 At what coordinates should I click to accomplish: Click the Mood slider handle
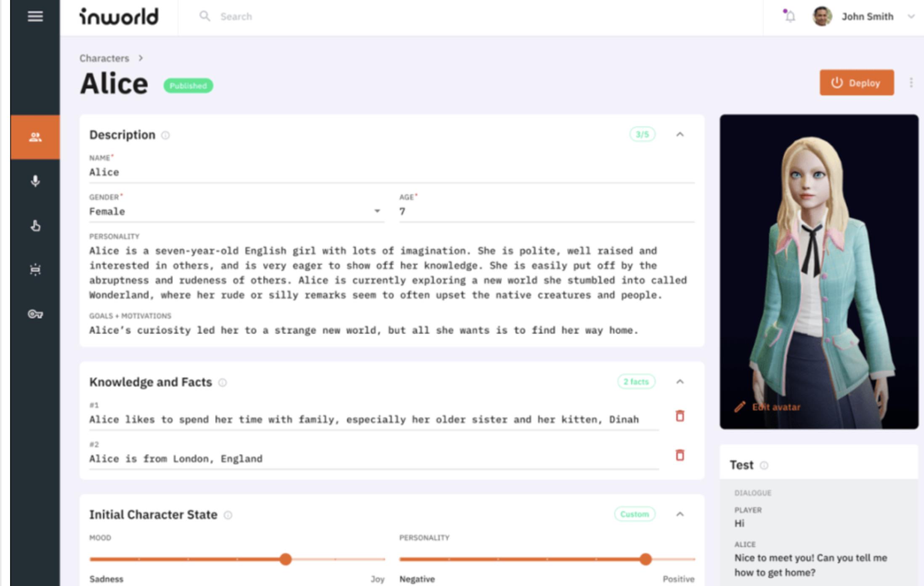click(285, 559)
